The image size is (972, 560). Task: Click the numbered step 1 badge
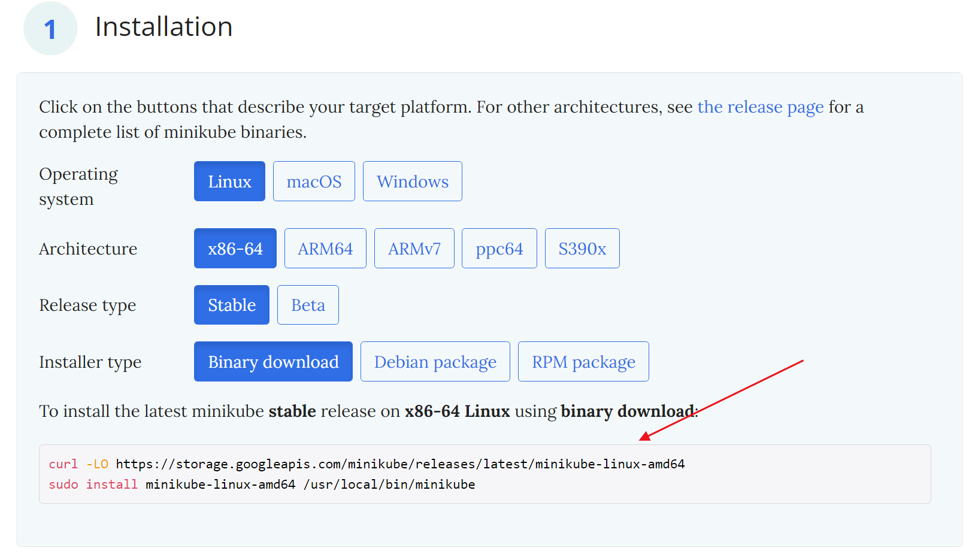click(x=50, y=28)
